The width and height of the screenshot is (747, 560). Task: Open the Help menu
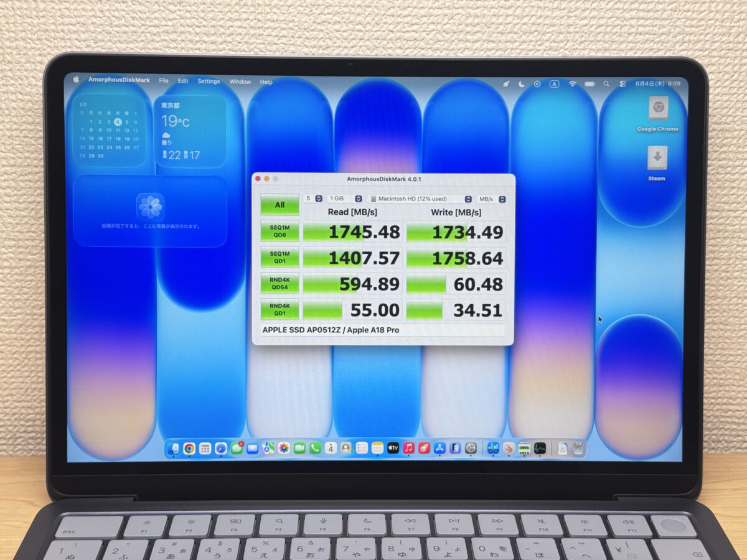click(266, 82)
